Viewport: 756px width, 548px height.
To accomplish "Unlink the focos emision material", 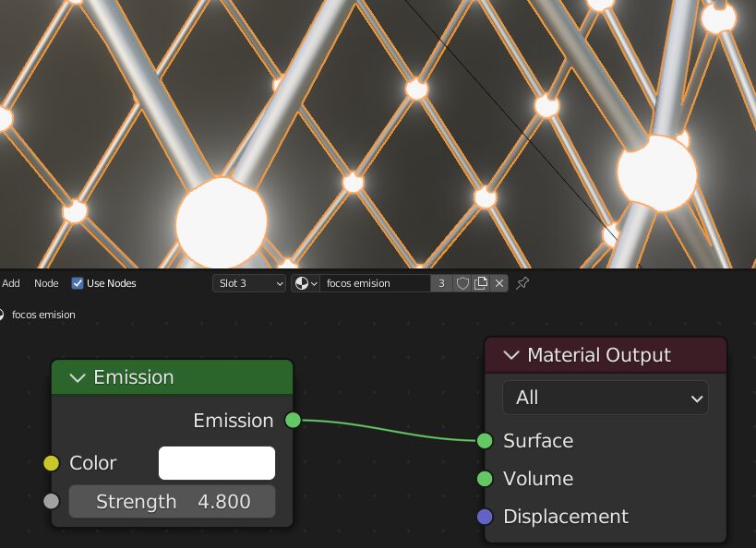I will click(499, 283).
